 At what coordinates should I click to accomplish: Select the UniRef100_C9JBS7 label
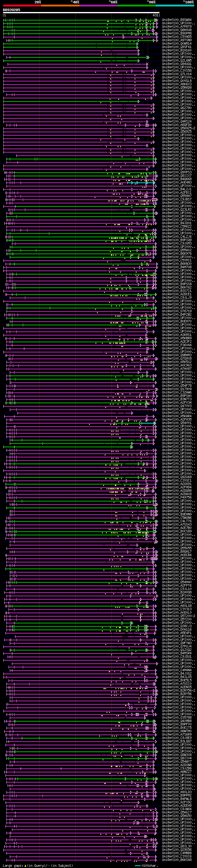pos(177,200)
